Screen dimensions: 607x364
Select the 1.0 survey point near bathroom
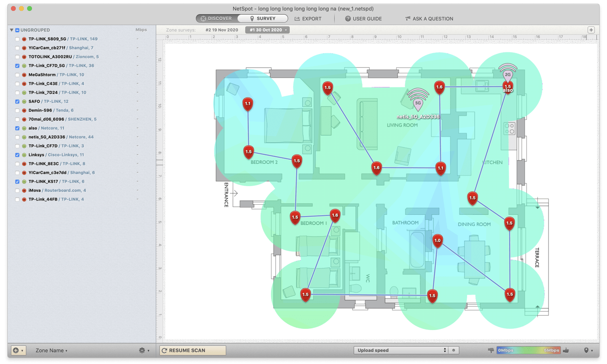[x=437, y=241]
